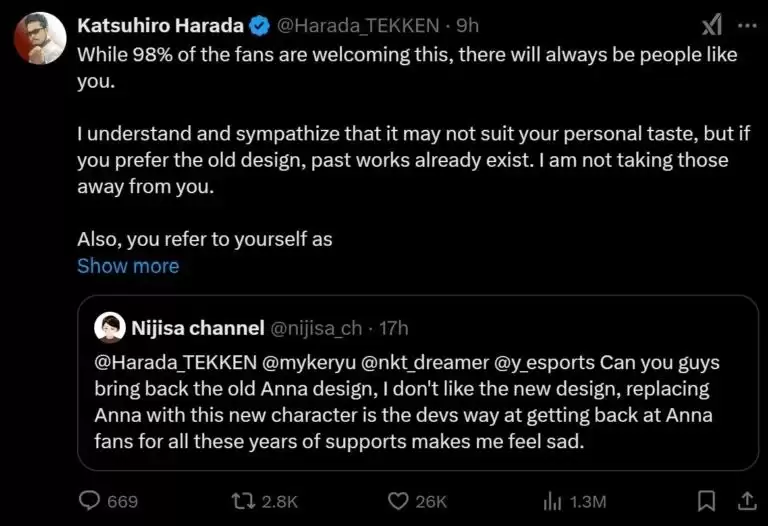Bookmark this tweet
This screenshot has width=768, height=526.
click(x=706, y=501)
